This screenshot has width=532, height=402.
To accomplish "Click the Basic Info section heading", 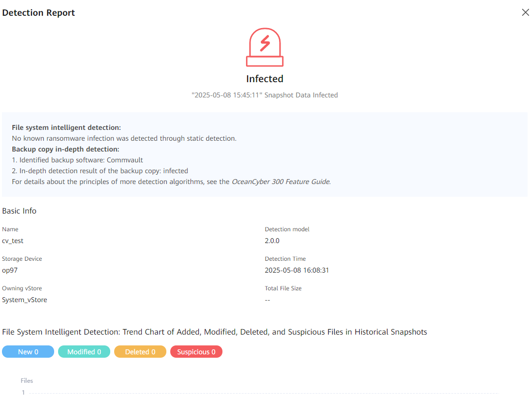I will click(x=19, y=211).
